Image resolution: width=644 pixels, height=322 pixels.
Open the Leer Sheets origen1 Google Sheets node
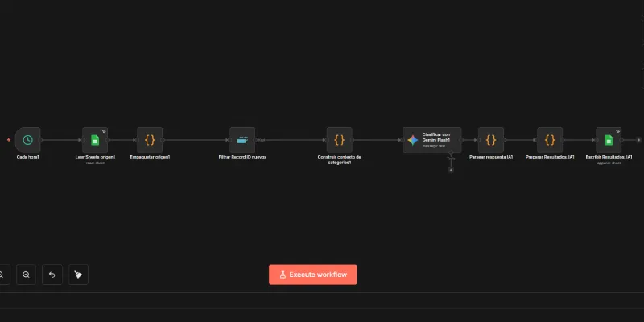coord(95,140)
